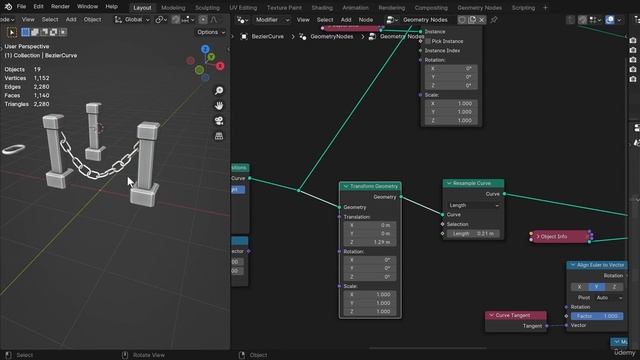This screenshot has height=360, width=640.
Task: Click the viewport Zoom magnifier icon
Action: pyautogui.click(x=219, y=91)
